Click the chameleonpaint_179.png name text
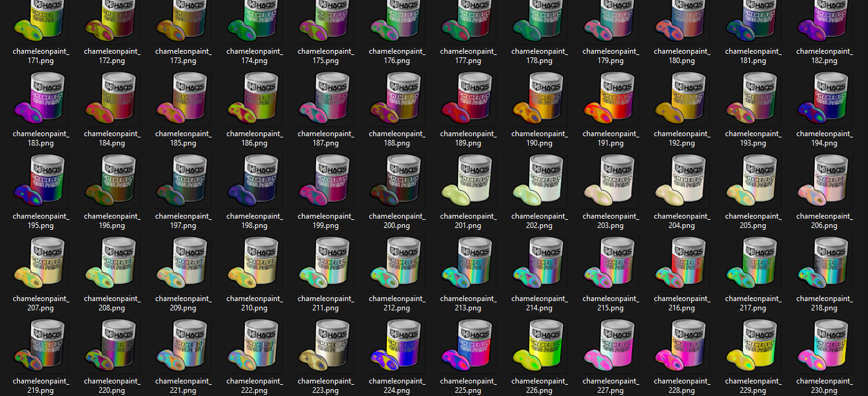Screen dimensions: 868x396 611,56
